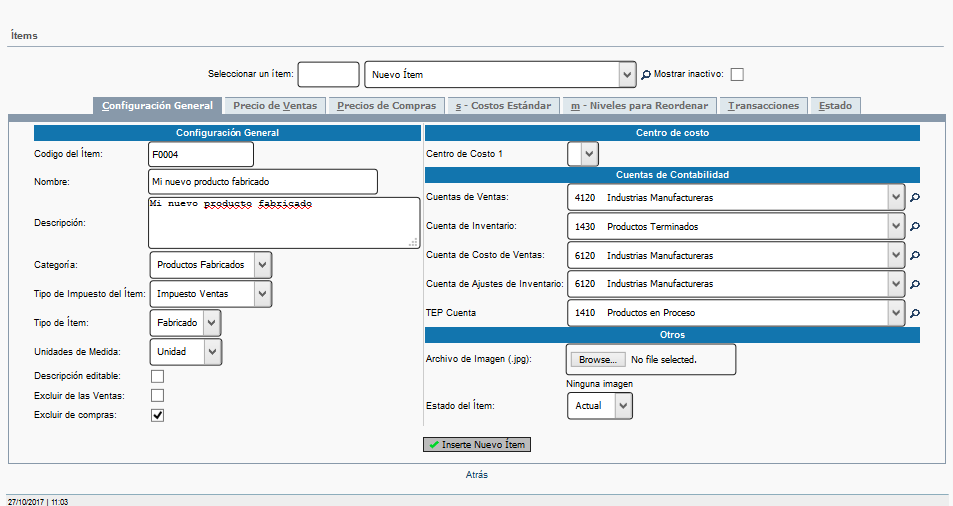
Task: Enable the Mostrar inactivo checkbox
Action: coord(737,74)
